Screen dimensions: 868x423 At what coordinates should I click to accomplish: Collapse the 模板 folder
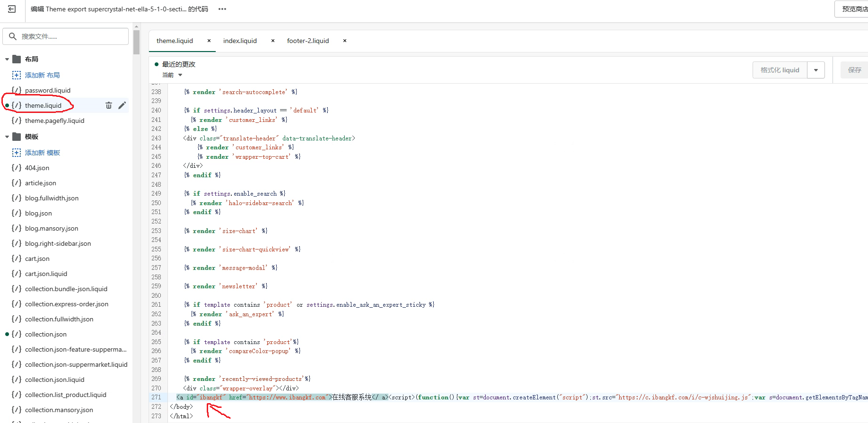pos(7,137)
